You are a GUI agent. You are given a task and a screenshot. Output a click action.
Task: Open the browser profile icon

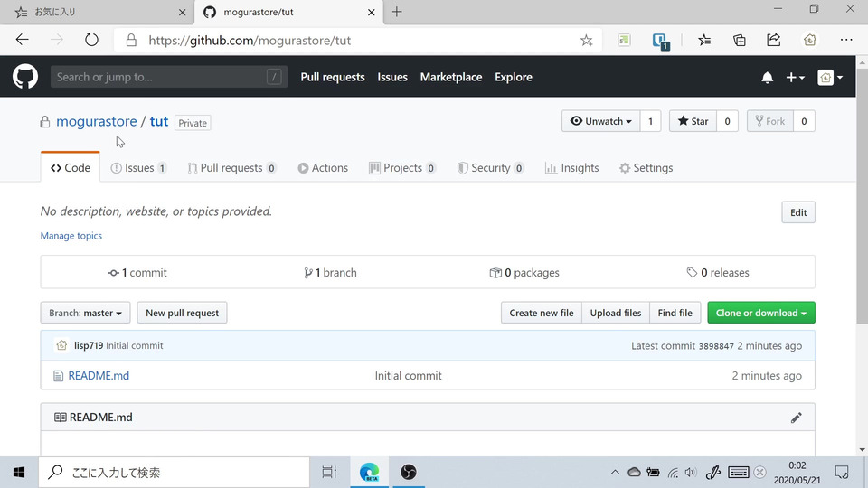click(x=810, y=40)
